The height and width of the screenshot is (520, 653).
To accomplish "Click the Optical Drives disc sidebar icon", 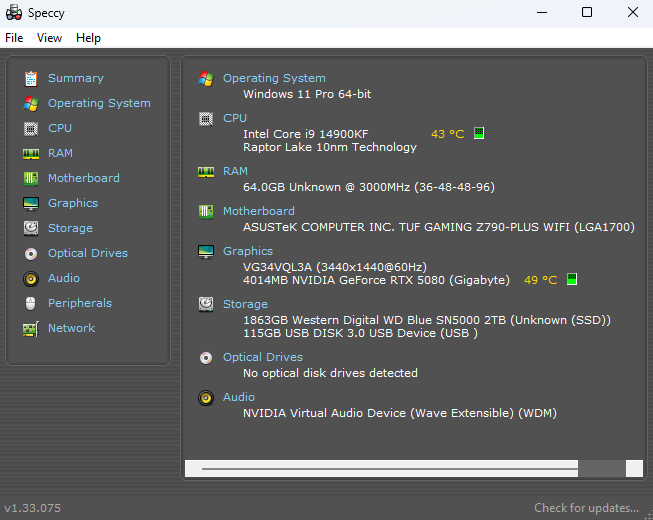I will [x=31, y=254].
